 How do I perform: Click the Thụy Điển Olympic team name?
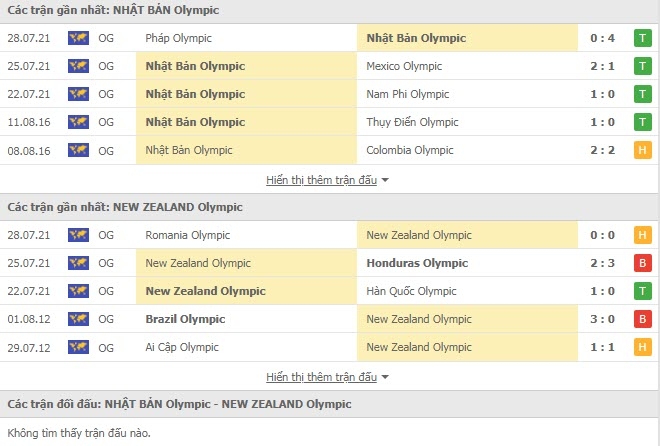pos(412,122)
